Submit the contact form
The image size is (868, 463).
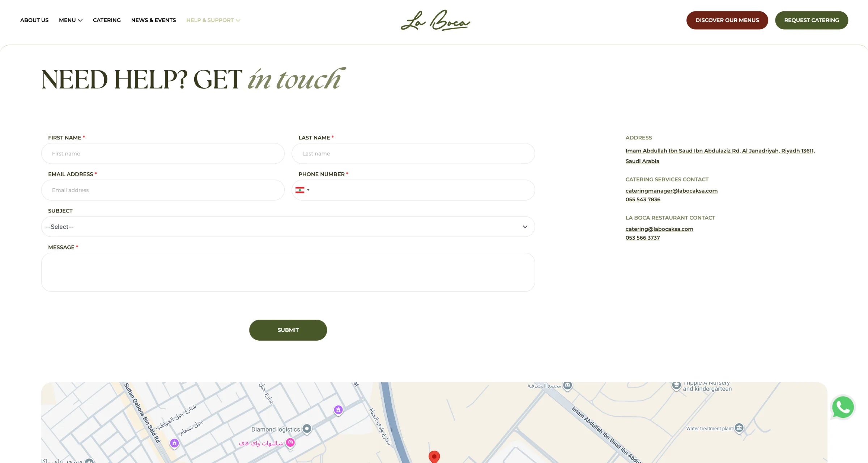pos(288,330)
